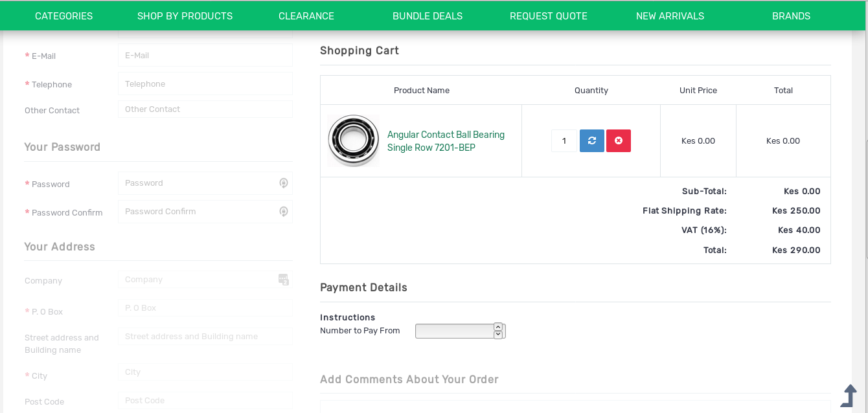
Task: Click the blue update quantity refresh icon
Action: click(x=591, y=140)
